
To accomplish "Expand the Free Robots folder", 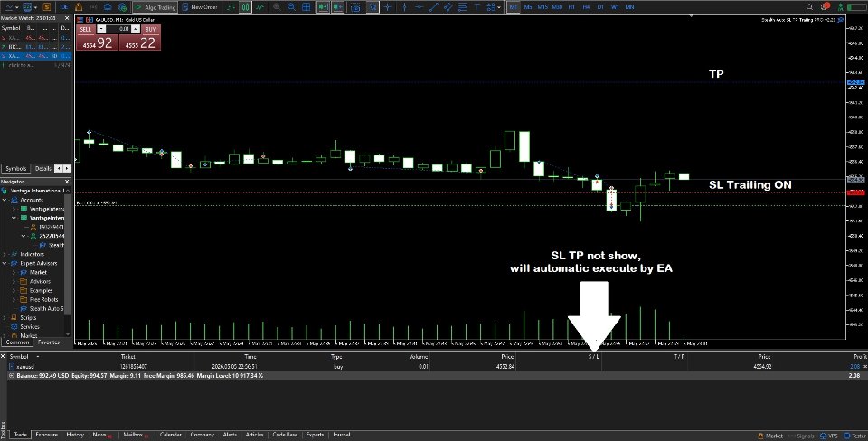I will point(14,299).
